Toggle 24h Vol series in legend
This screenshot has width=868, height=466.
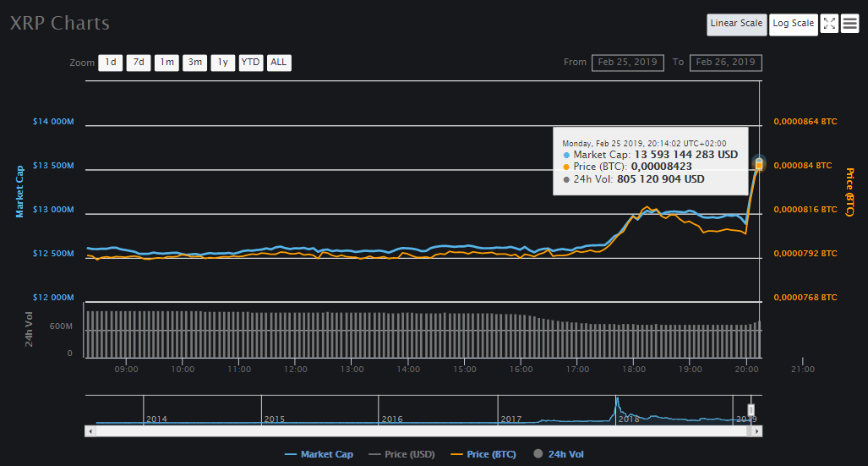(559, 455)
